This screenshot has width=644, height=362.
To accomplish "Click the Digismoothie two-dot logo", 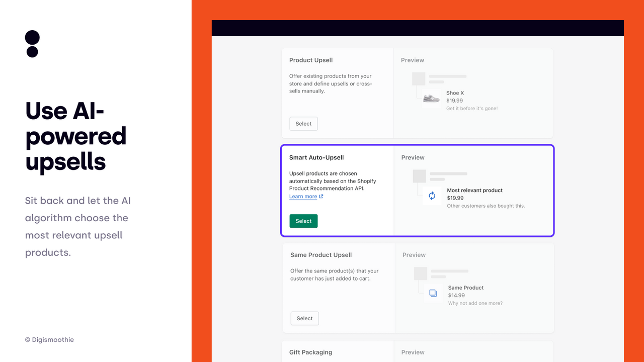I will tap(32, 44).
